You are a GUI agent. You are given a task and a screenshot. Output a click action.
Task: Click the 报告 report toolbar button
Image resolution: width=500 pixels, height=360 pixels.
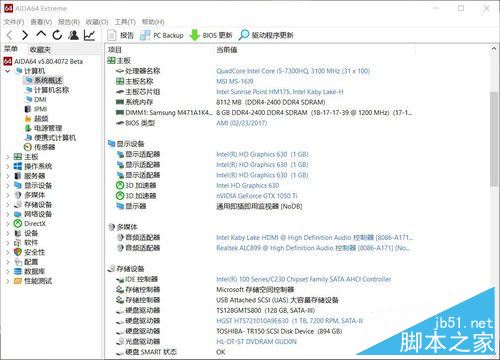120,35
